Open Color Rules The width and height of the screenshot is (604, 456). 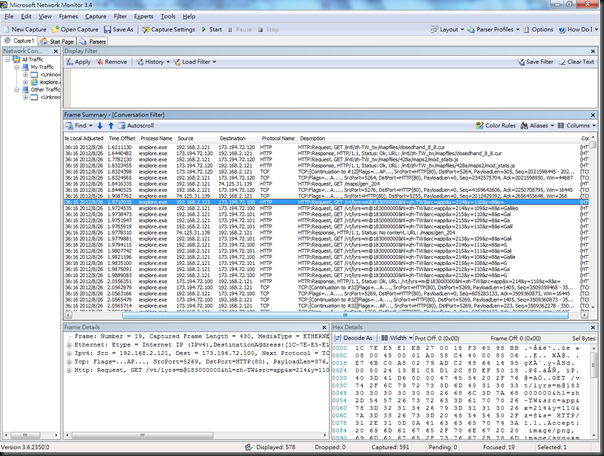click(496, 126)
